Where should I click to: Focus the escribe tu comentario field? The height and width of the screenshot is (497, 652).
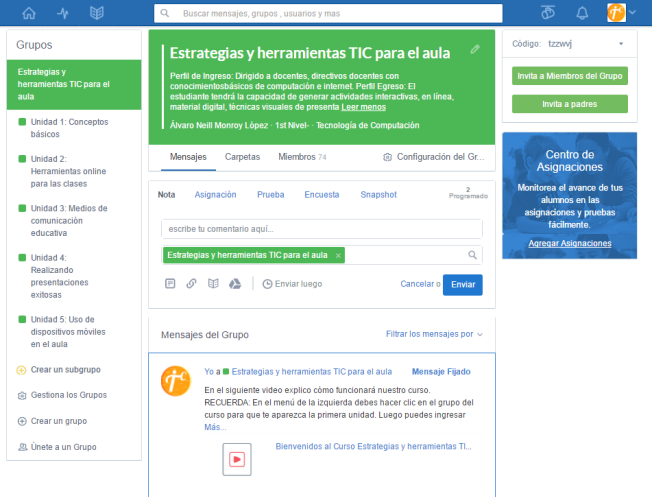click(322, 229)
